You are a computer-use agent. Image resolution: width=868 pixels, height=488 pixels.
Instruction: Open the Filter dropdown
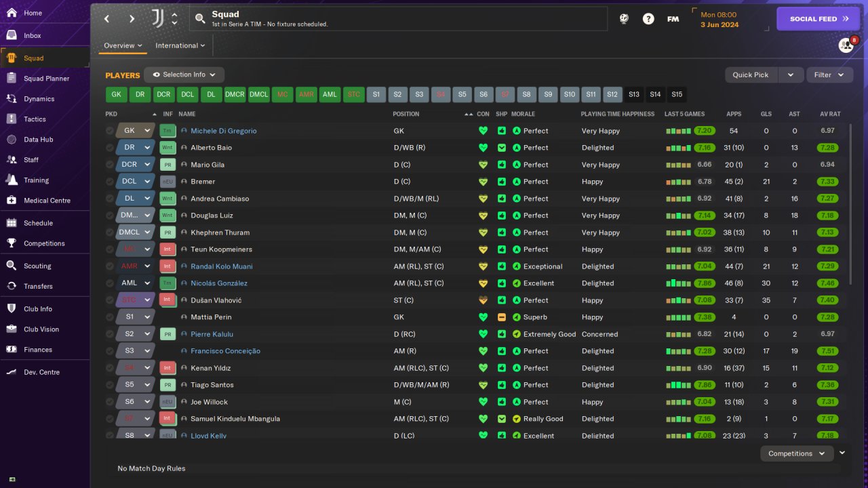(829, 75)
